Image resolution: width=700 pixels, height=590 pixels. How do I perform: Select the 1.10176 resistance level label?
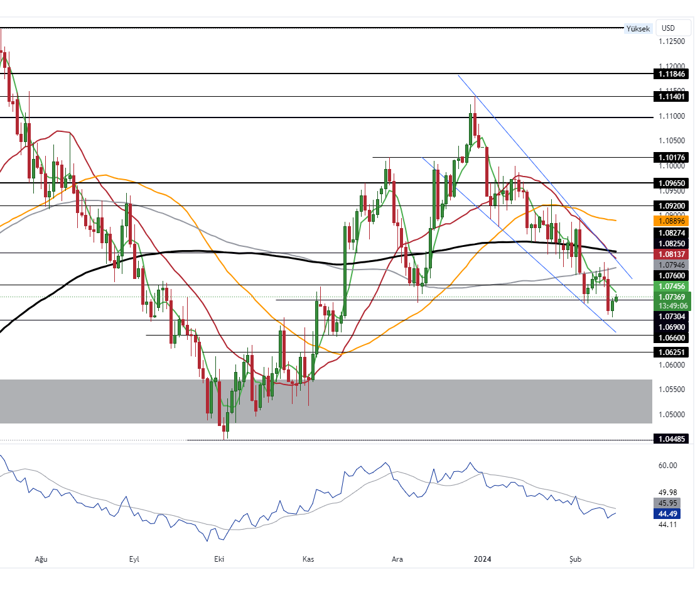pos(671,157)
